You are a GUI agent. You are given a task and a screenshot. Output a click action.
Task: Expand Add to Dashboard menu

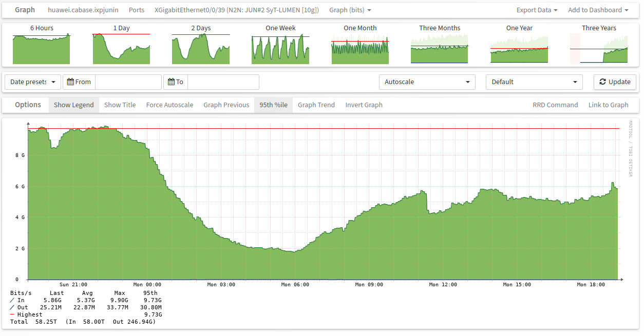point(598,10)
